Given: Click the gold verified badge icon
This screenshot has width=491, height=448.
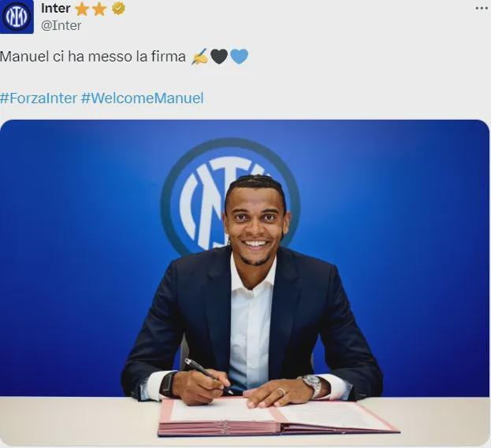Looking at the screenshot, I should [x=119, y=9].
